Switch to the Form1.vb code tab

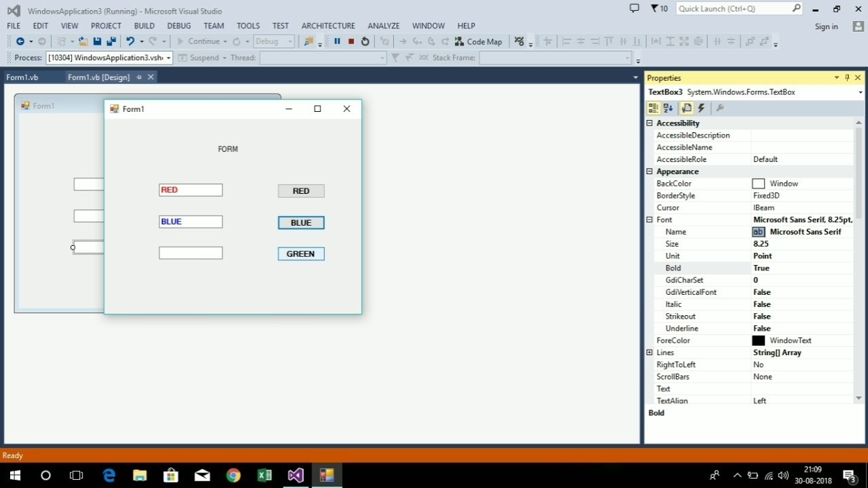(22, 77)
